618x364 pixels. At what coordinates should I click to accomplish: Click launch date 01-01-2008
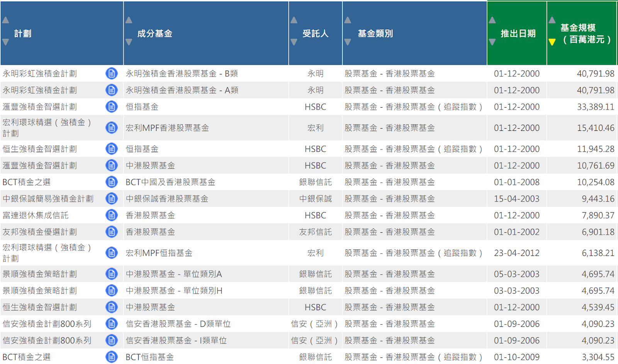517,182
